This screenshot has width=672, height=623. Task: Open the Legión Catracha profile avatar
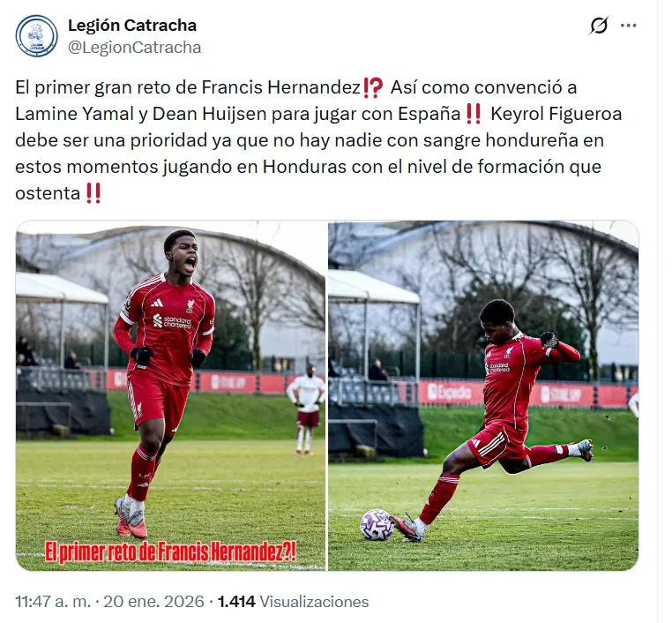pos(36,36)
